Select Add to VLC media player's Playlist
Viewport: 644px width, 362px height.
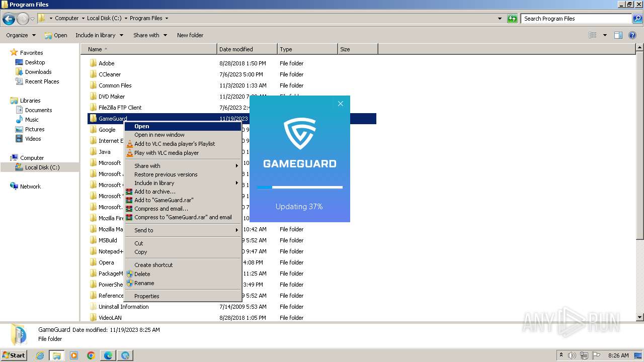tap(183, 144)
